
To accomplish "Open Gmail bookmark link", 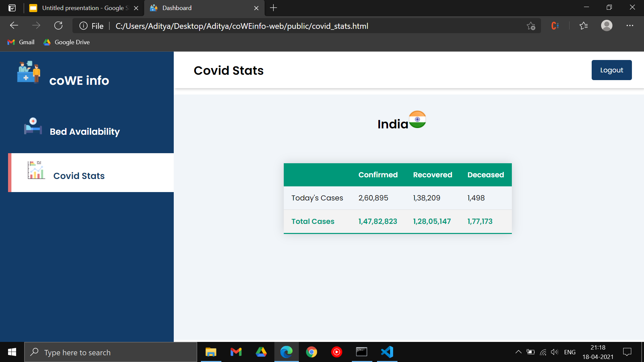I will (21, 42).
